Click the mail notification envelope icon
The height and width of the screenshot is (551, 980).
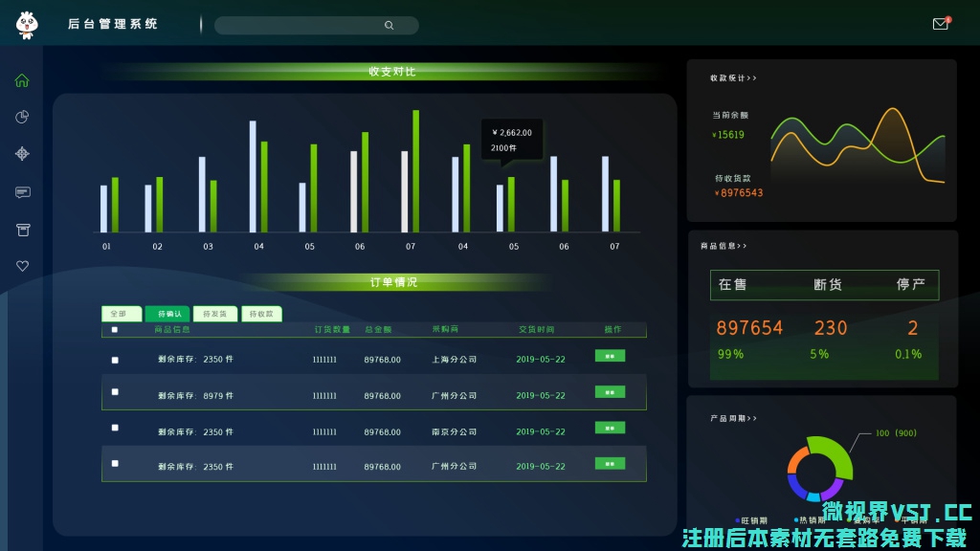(940, 24)
